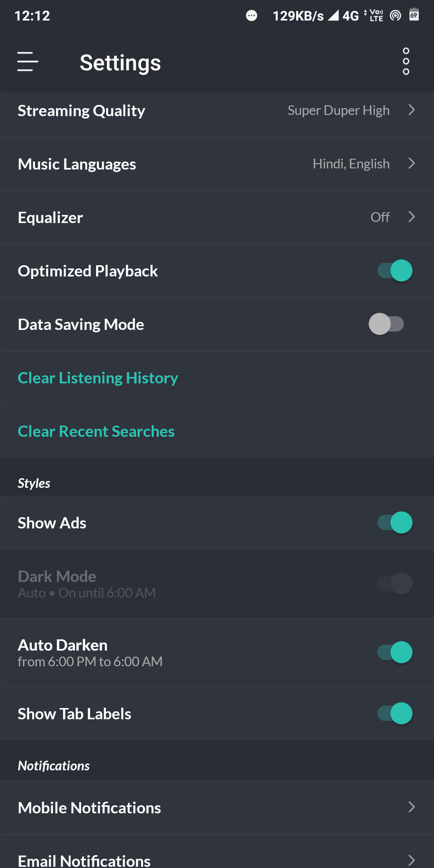The height and width of the screenshot is (868, 434).
Task: Tap the message notification bubble icon
Action: [252, 16]
